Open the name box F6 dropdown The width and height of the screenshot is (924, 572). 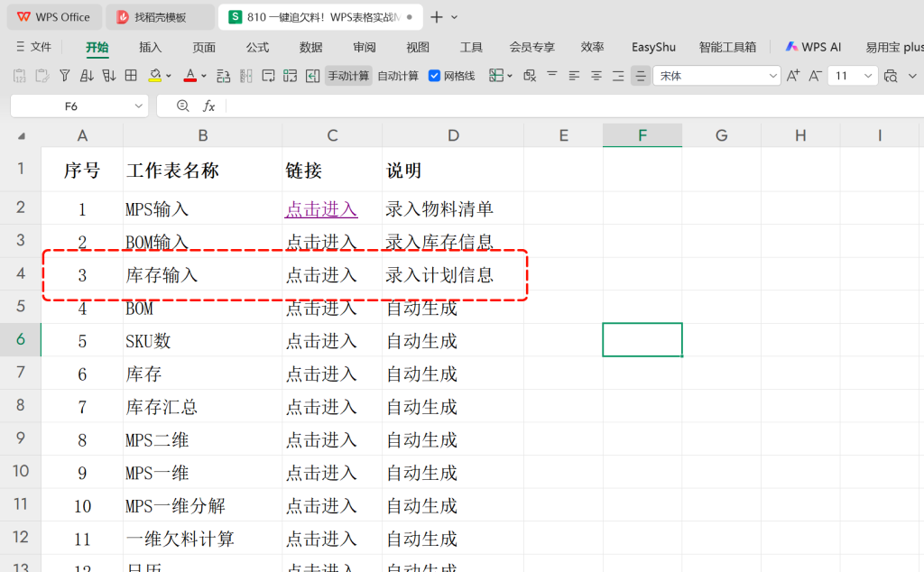(x=138, y=106)
